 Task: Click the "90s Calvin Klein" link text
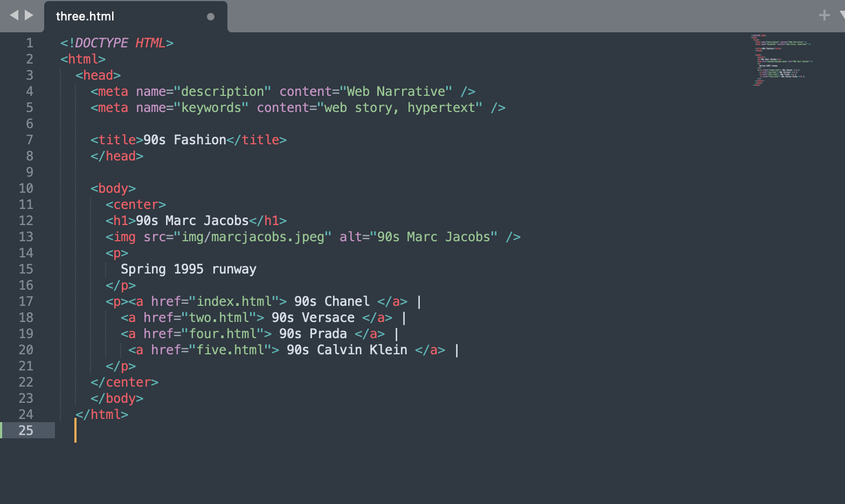pyautogui.click(x=347, y=350)
